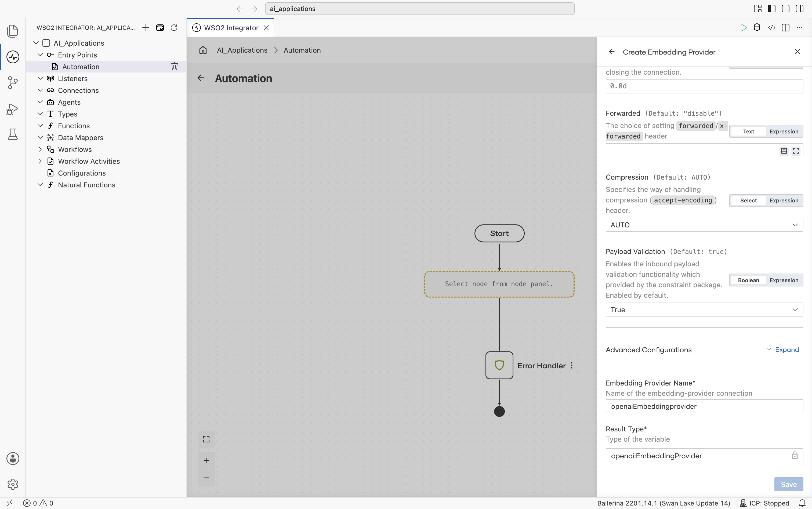Screen dimensions: 812x509
Task: Open the Testing flask view
Action: tap(13, 134)
